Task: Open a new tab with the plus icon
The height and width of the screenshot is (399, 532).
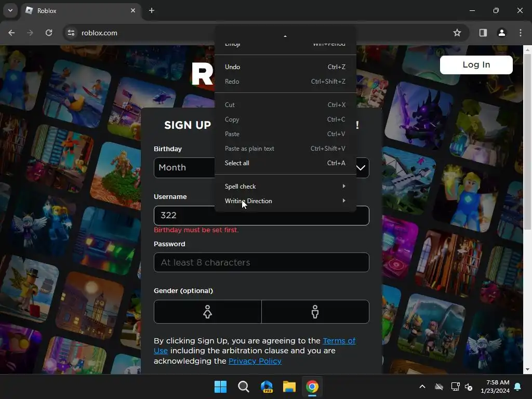Action: 152,10
